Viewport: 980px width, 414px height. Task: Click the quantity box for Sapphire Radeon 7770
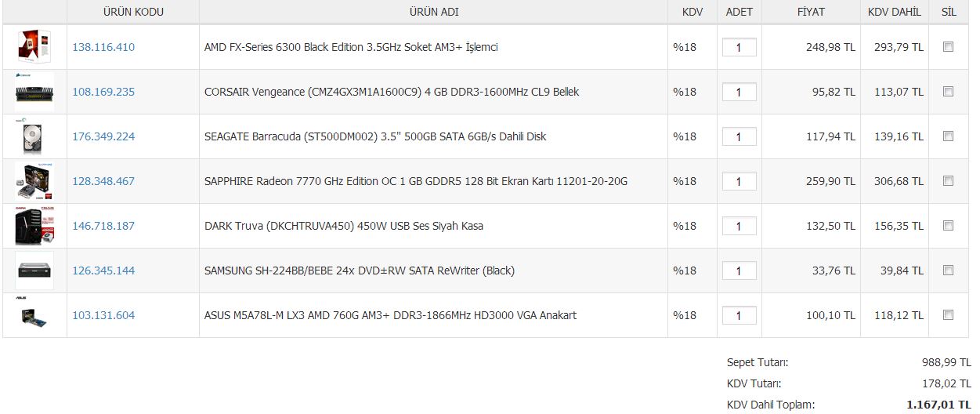739,181
